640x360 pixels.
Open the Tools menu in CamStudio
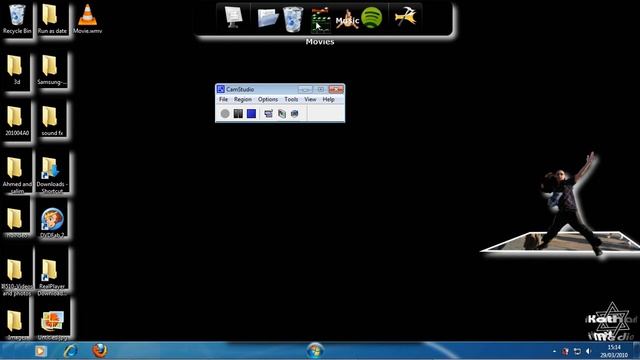pos(291,99)
